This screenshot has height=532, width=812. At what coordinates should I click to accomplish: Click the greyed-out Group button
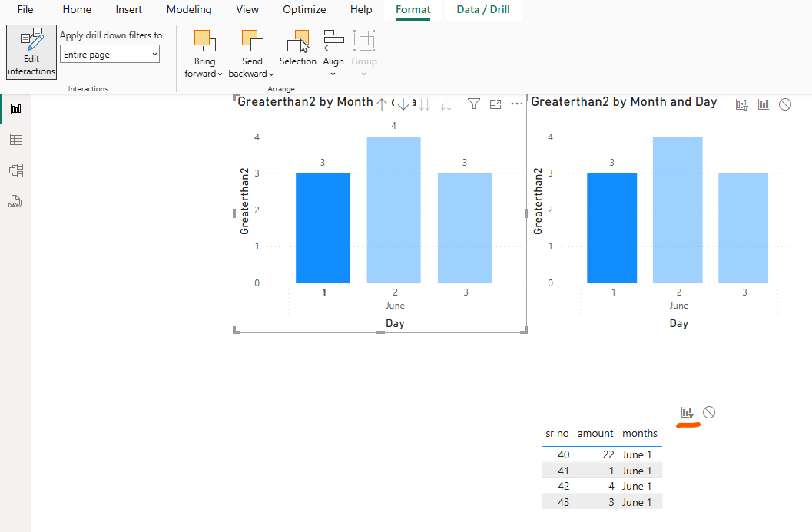point(364,54)
